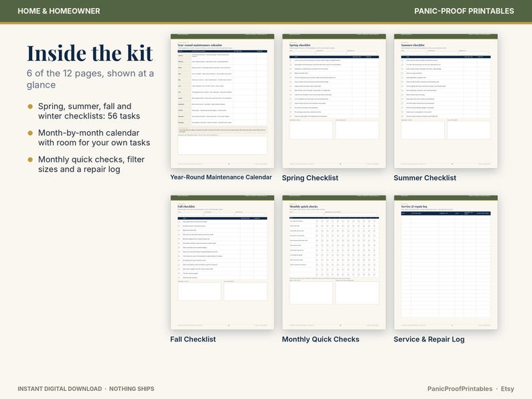Viewport: 532px width, 399px height.
Task: Open the Summer Checklist page preview
Action: (x=446, y=101)
